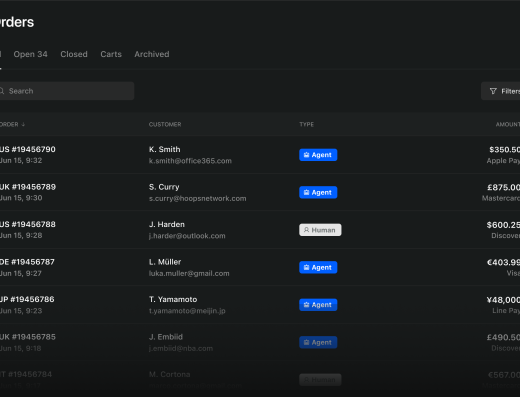Click J. Embiid's Agent badge
520x397 pixels.
point(318,342)
